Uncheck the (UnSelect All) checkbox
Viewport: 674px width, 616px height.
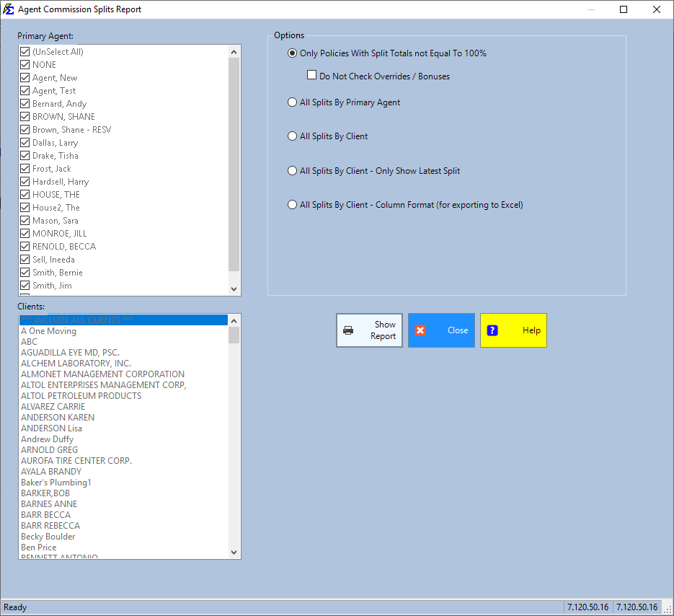[25, 51]
